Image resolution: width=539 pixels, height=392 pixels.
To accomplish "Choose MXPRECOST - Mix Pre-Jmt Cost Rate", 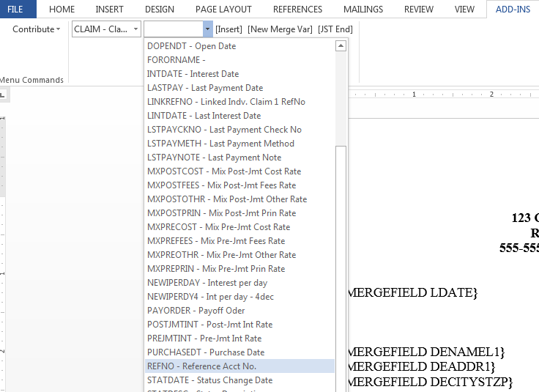I will [x=218, y=227].
